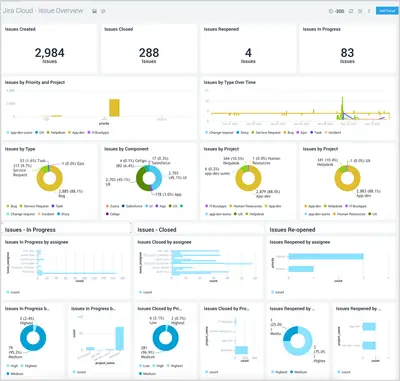The width and height of the screenshot is (400, 381).
Task: Click the Issues Closed by assignee title
Action: tap(164, 242)
